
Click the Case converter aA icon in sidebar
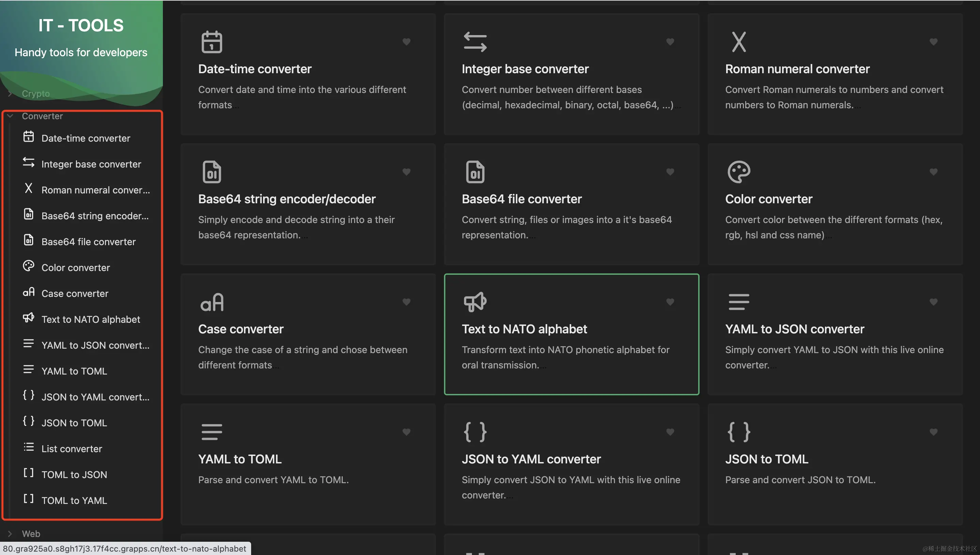29,292
